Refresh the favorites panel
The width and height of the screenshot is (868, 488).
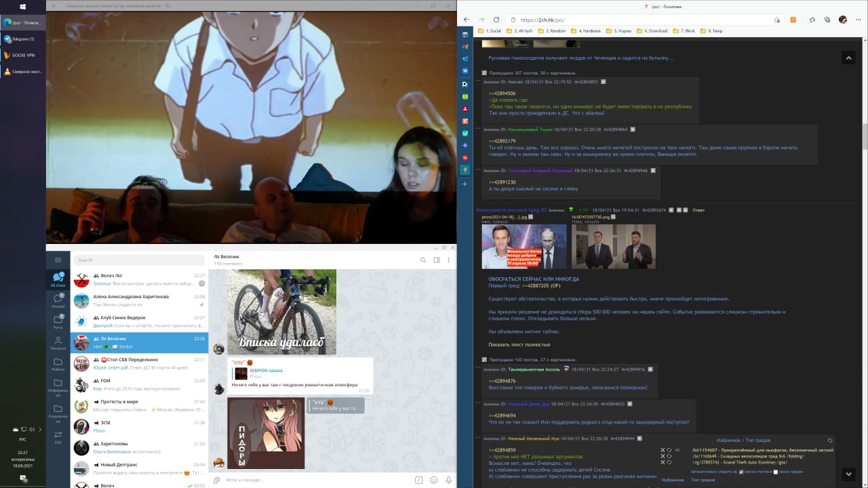tap(830, 440)
